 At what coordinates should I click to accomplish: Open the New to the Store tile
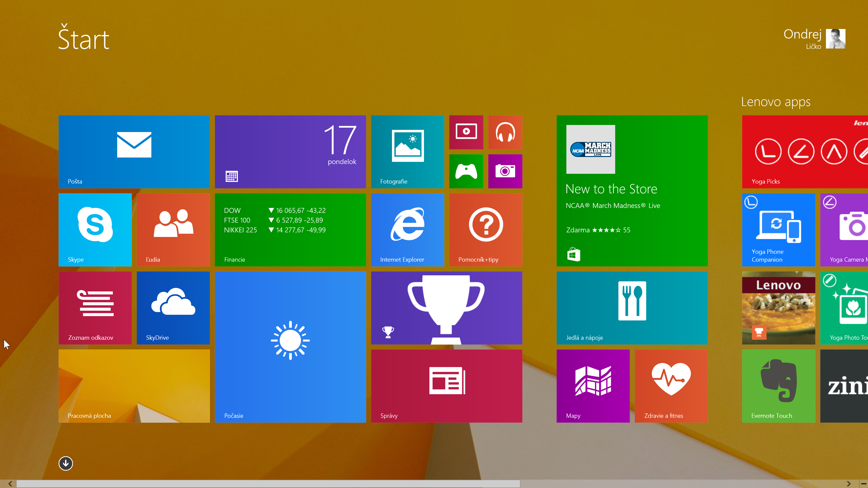point(632,191)
